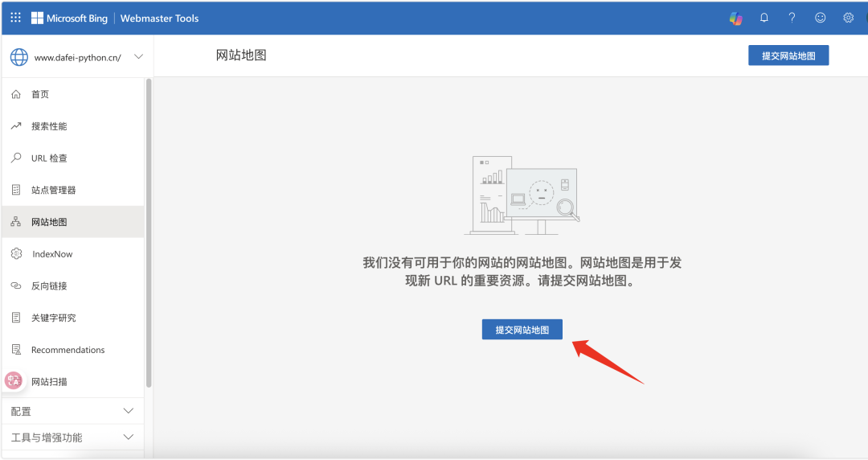Open 搜索性能 page

pyautogui.click(x=73, y=126)
